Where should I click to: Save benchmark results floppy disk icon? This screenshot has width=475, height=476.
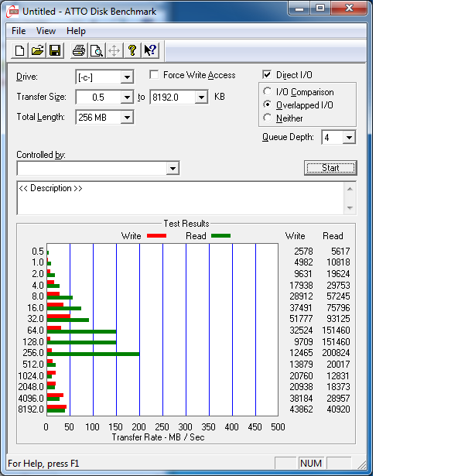(55, 50)
